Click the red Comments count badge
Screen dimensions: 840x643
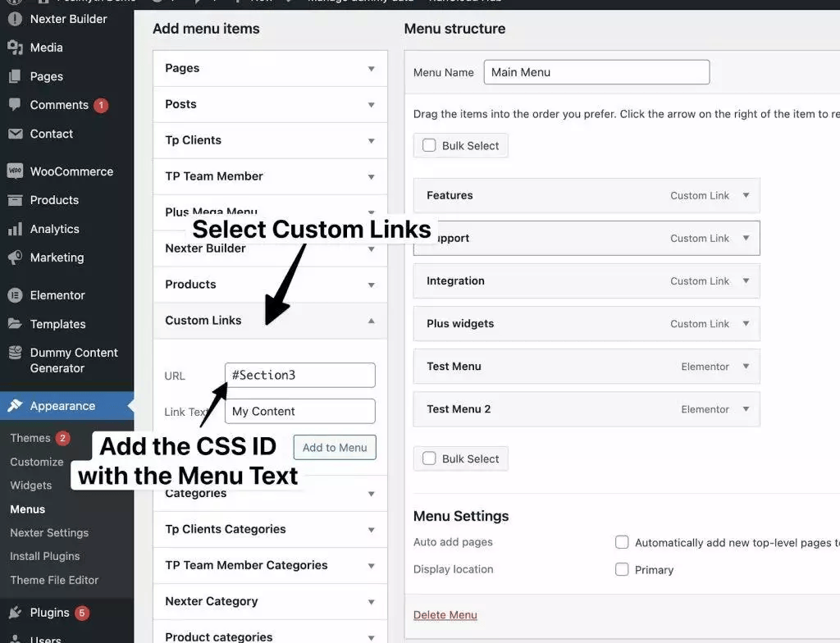tap(101, 106)
